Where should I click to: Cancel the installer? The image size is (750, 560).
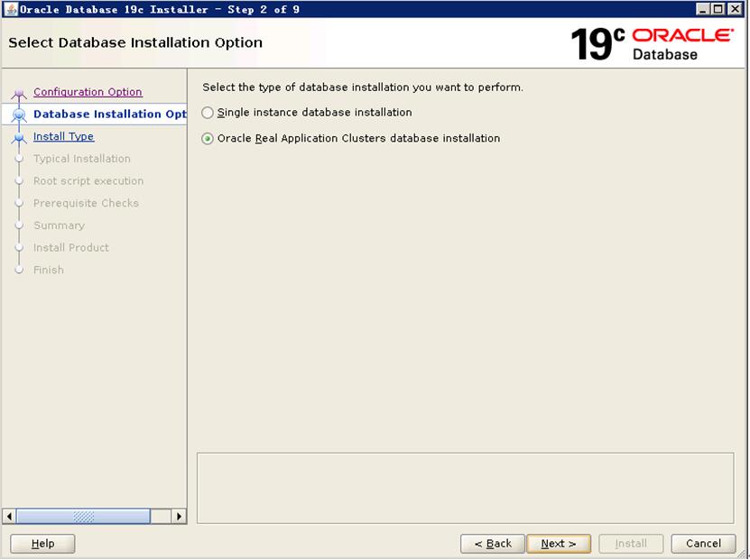point(703,543)
